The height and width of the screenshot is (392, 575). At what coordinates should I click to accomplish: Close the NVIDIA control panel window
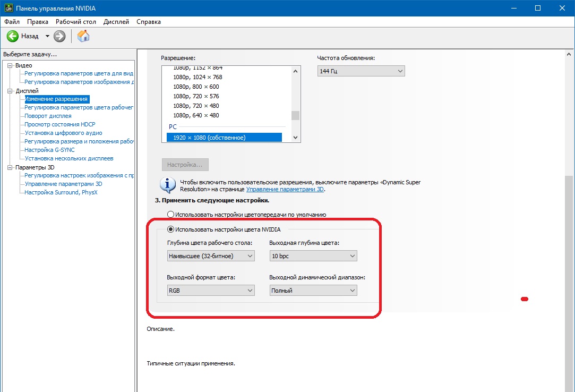point(562,8)
